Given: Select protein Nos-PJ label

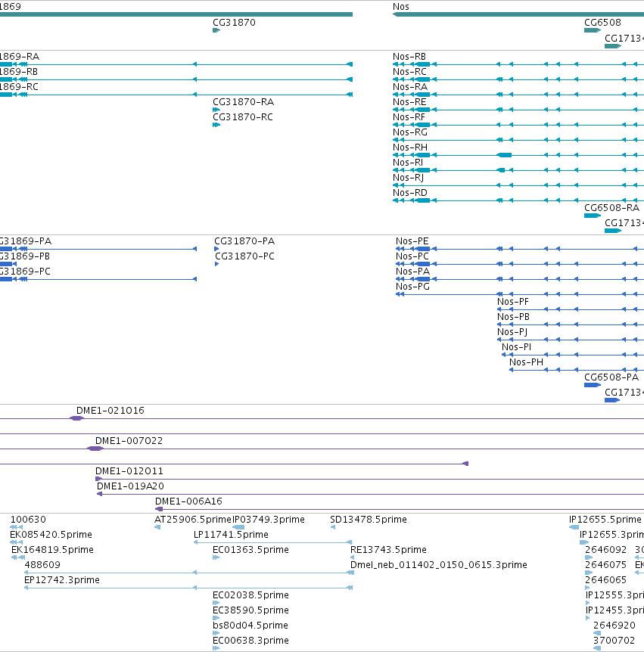Looking at the screenshot, I should coord(512,332).
